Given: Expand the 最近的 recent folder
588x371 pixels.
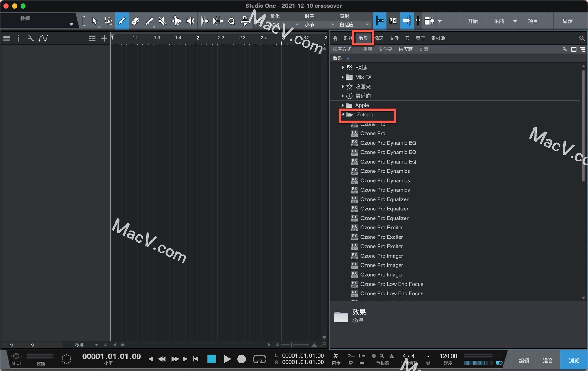Looking at the screenshot, I should [x=343, y=96].
